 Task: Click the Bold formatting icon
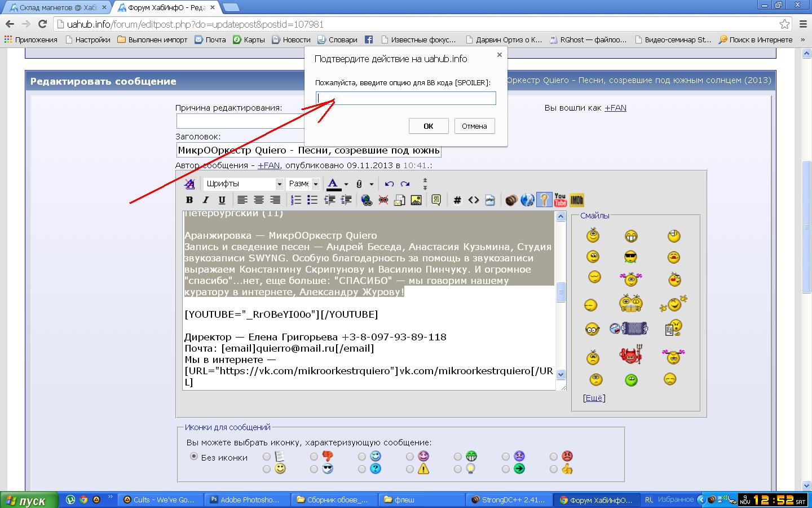pos(189,200)
